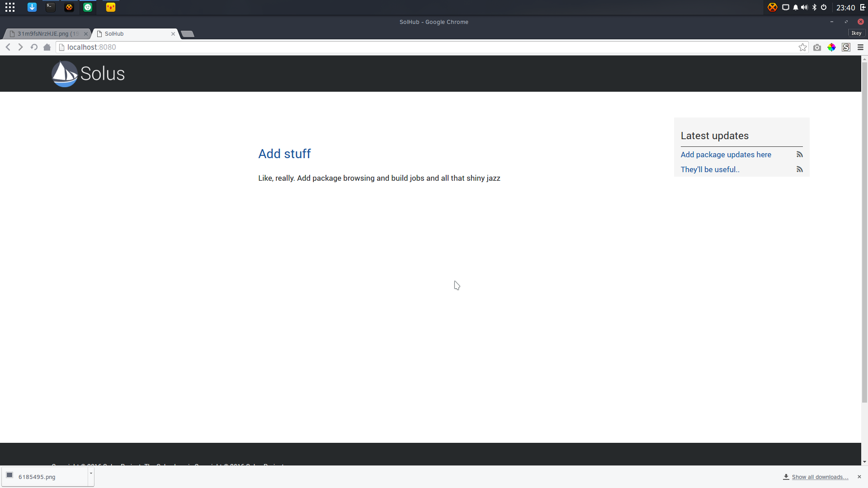Screen dimensions: 868x488
Task: Focus the localhost:8080 address bar
Action: 432,47
